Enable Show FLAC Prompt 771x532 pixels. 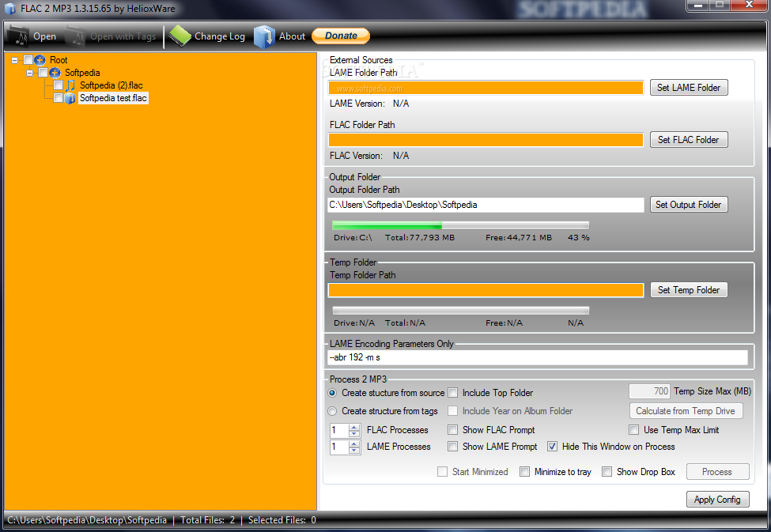[453, 430]
